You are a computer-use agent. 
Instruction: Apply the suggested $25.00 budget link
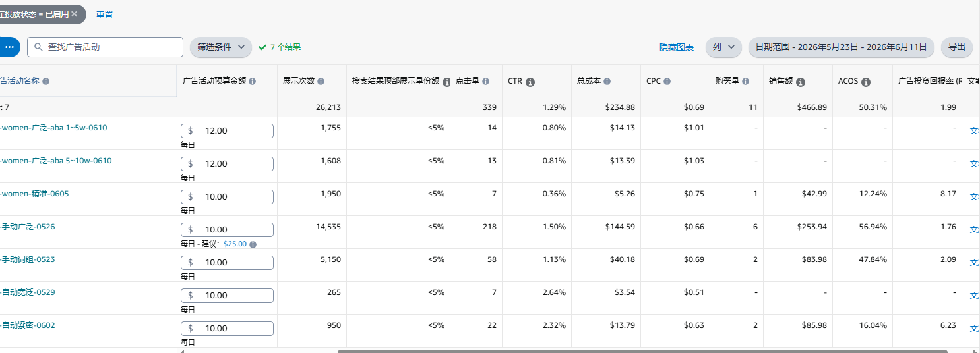point(235,244)
